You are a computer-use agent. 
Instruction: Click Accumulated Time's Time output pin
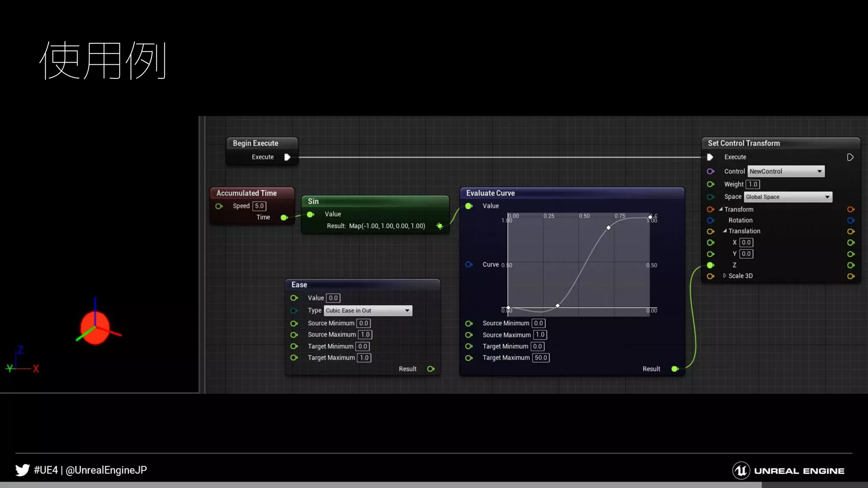click(284, 217)
